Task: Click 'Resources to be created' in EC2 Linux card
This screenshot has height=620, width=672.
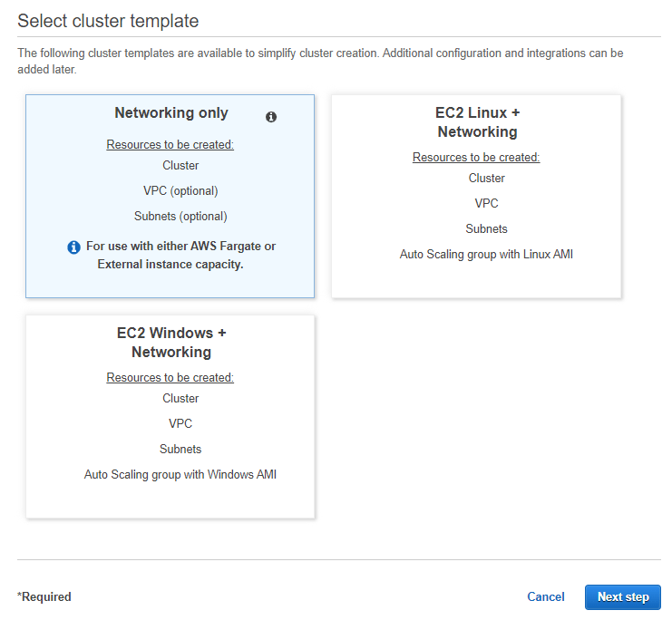Action: coord(476,158)
